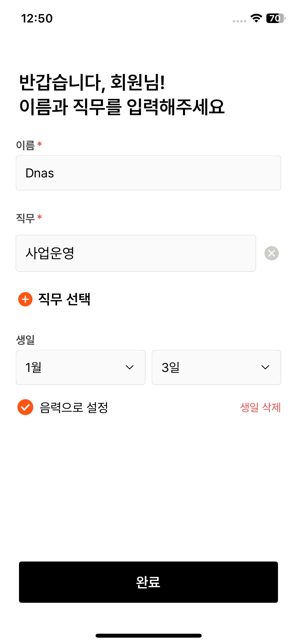Tap the 음력으로 설정 label text
The width and height of the screenshot is (297, 644).
[74, 407]
